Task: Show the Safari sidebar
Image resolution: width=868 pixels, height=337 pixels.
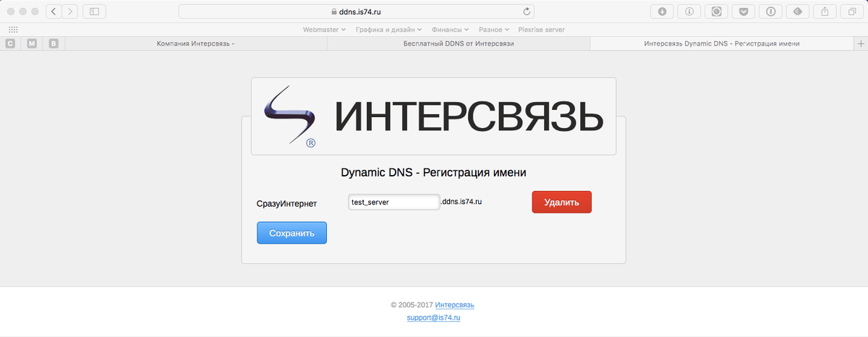Action: coord(94,12)
